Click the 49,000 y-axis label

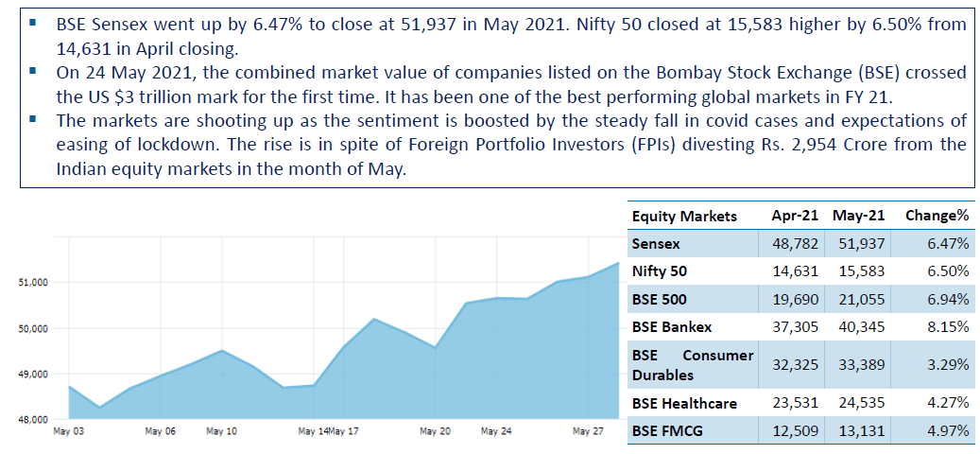pyautogui.click(x=34, y=375)
